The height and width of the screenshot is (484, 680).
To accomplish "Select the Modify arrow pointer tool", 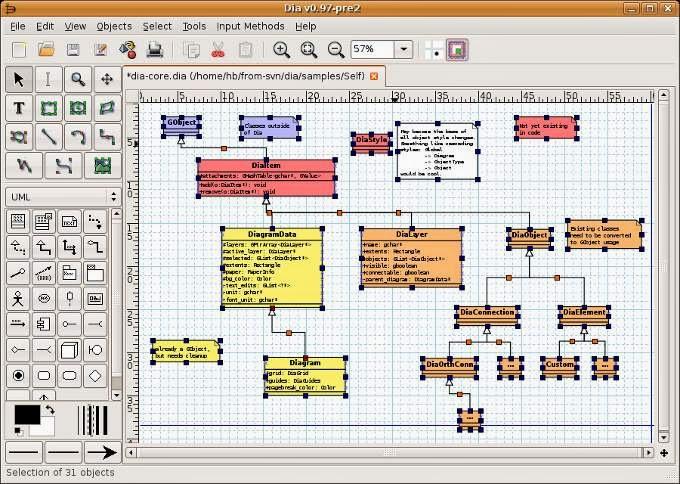I will [x=19, y=79].
